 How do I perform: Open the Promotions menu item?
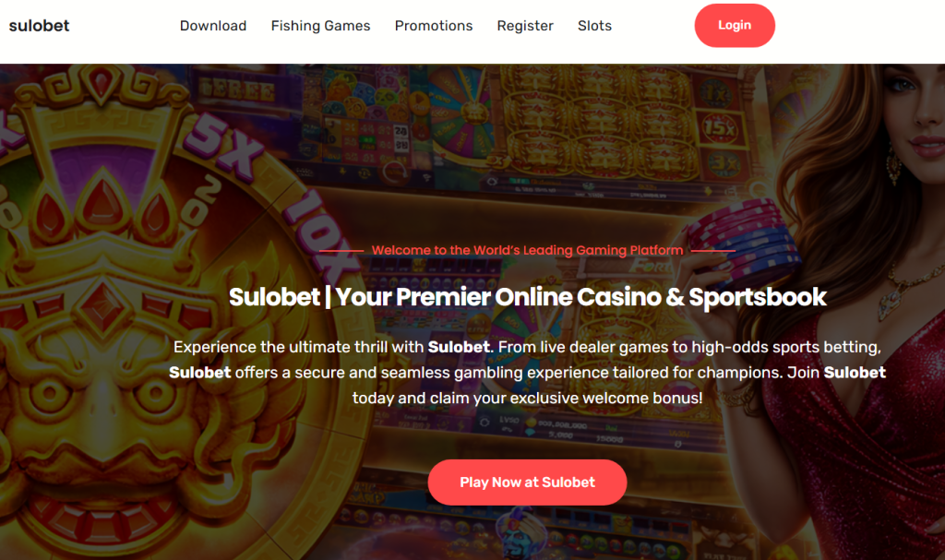tap(434, 26)
